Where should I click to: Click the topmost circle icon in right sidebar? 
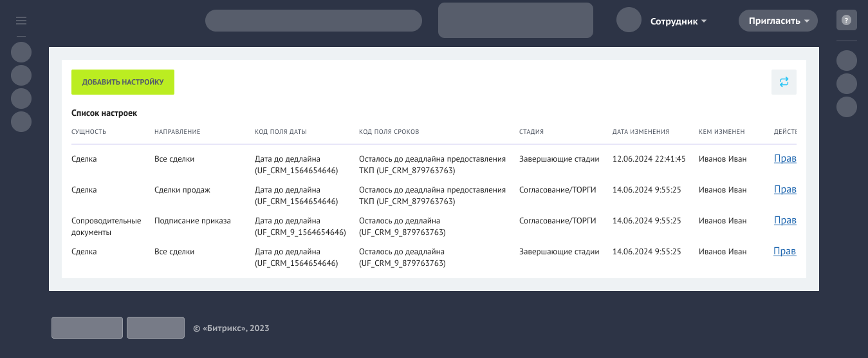tap(846, 61)
